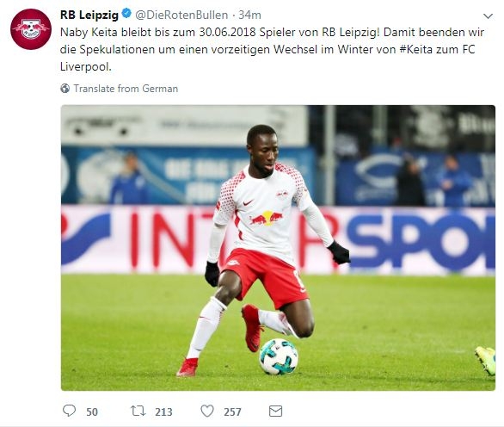504x427 pixels.
Task: Send tweet via the envelope message icon
Action: (x=275, y=412)
